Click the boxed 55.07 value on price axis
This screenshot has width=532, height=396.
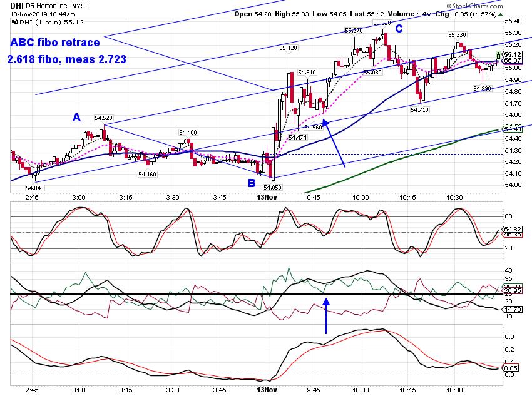click(513, 60)
